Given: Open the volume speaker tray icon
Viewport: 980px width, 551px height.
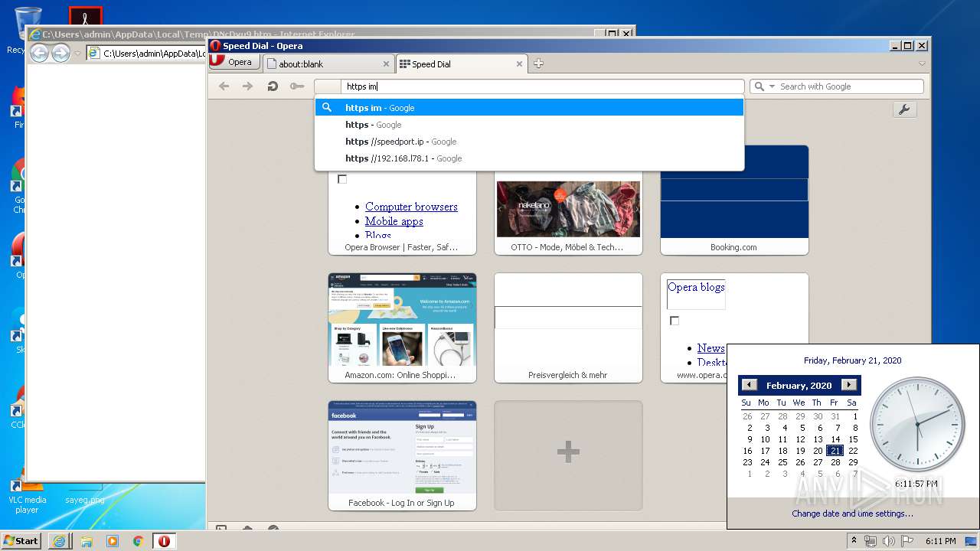Looking at the screenshot, I should click(x=888, y=541).
